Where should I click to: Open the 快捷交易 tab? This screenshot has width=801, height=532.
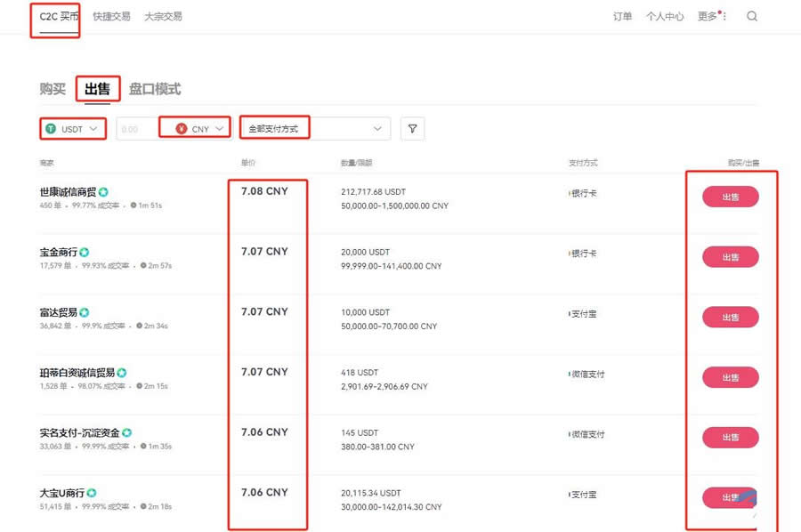(111, 16)
